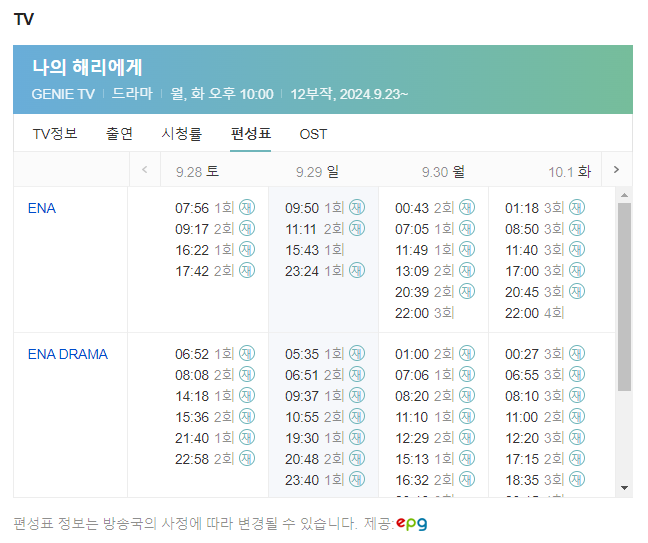The width and height of the screenshot is (648, 543).
Task: Click rerun icon beside ENA 07:56 1회
Action: pyautogui.click(x=247, y=207)
